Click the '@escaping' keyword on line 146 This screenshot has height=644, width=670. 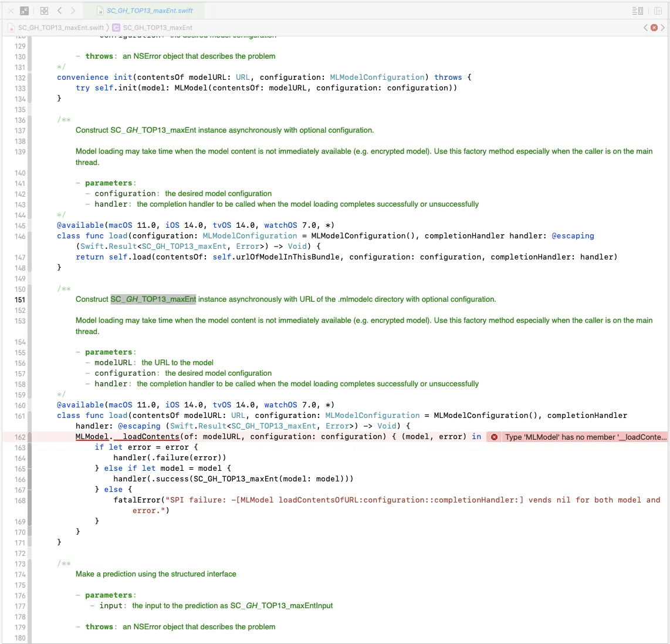pos(573,235)
